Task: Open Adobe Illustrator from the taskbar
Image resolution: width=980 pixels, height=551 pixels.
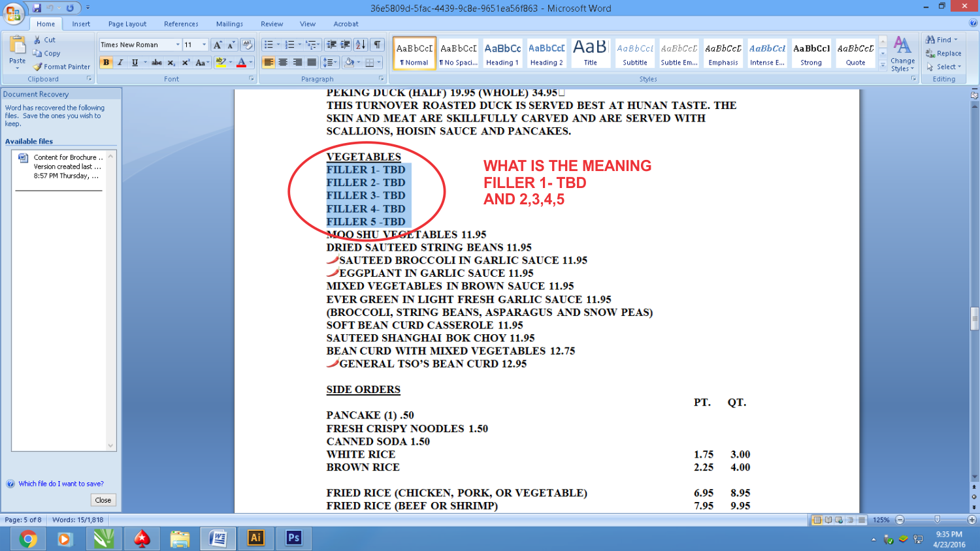Action: point(255,538)
